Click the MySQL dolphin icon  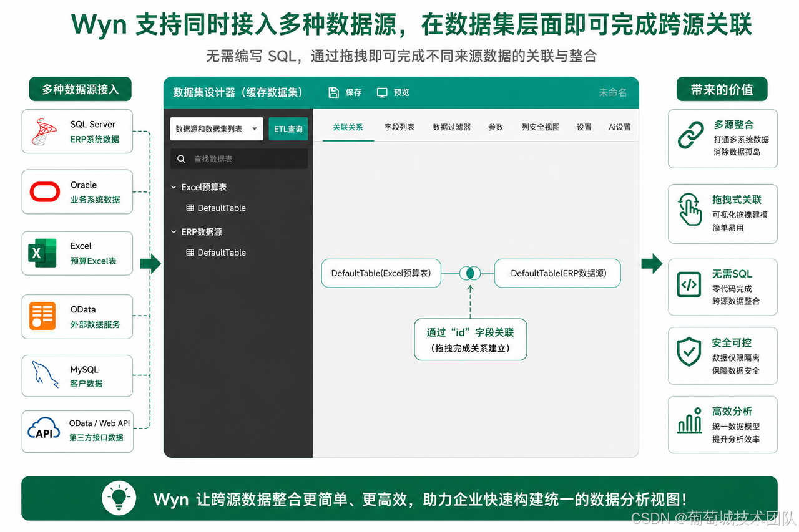[x=46, y=375]
